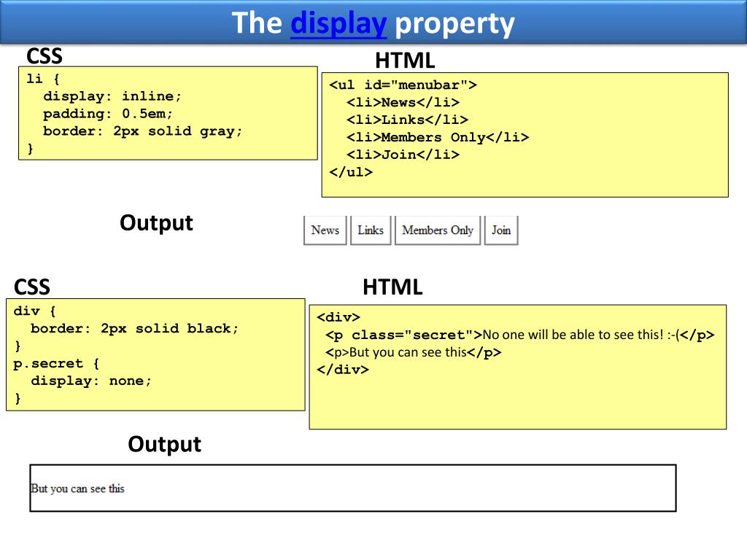
Task: Click the '<p>But you can see this</p>' line
Action: click(x=414, y=352)
